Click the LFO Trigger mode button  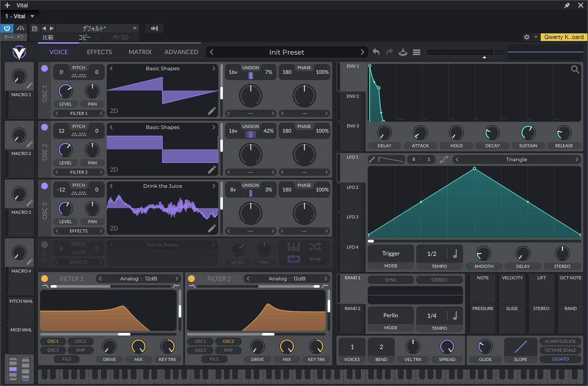point(391,253)
